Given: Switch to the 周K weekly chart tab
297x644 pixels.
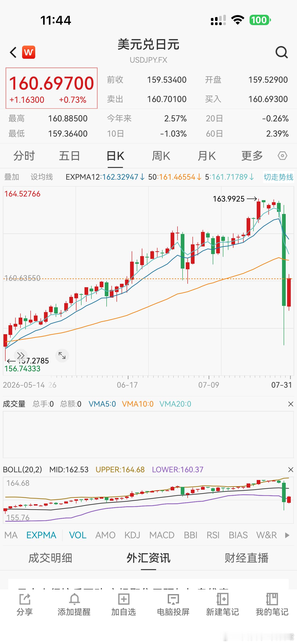Looking at the screenshot, I should click(x=161, y=156).
